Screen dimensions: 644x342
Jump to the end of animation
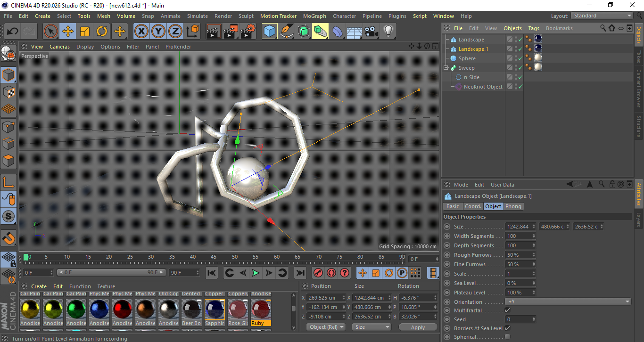(x=300, y=273)
